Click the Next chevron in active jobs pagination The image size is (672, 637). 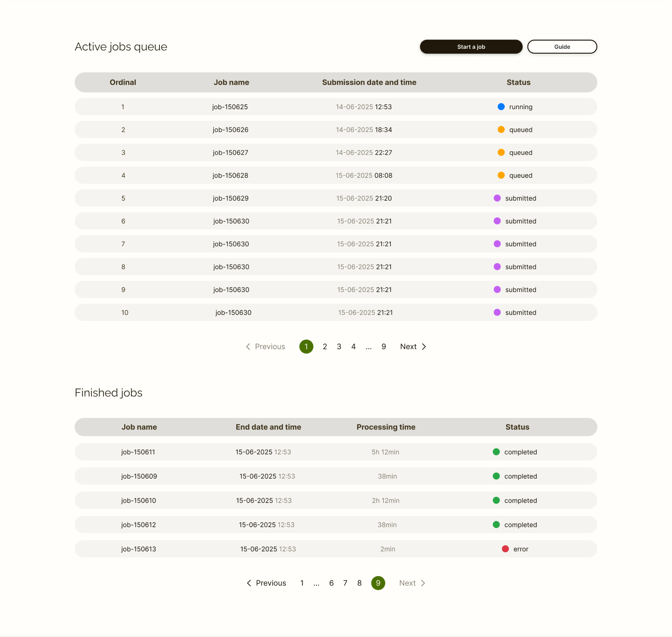pos(424,346)
